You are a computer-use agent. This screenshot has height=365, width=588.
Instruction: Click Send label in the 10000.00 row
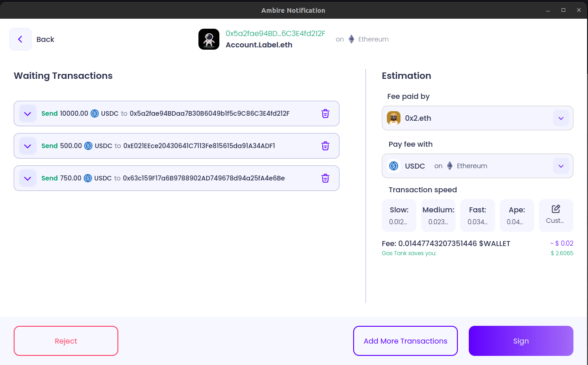(x=50, y=113)
